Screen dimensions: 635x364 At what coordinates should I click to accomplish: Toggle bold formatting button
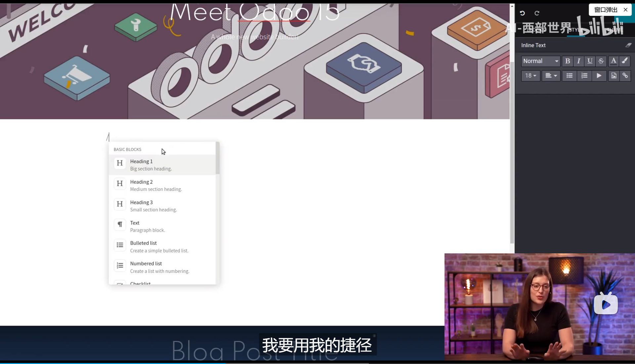pos(568,61)
